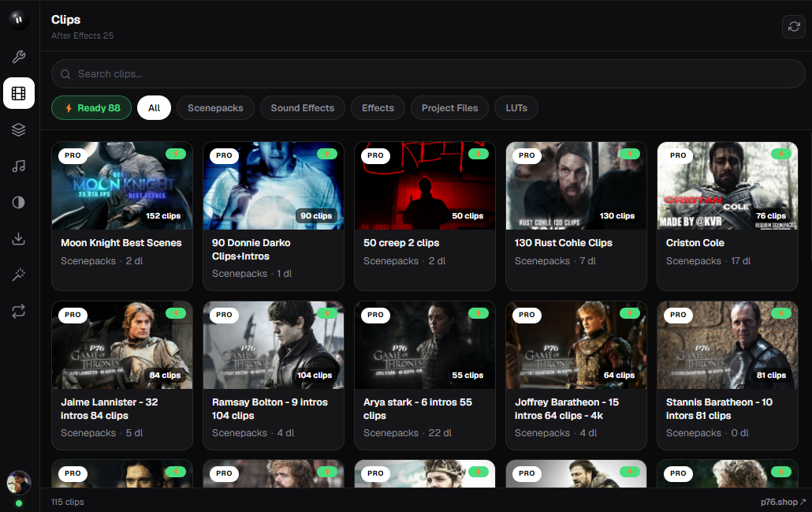Click the app logo at top left
The height and width of the screenshot is (512, 812).
pyautogui.click(x=19, y=20)
